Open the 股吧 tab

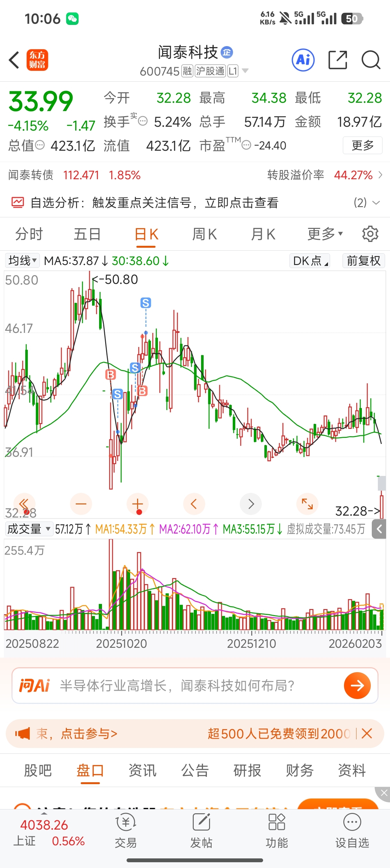(x=38, y=770)
